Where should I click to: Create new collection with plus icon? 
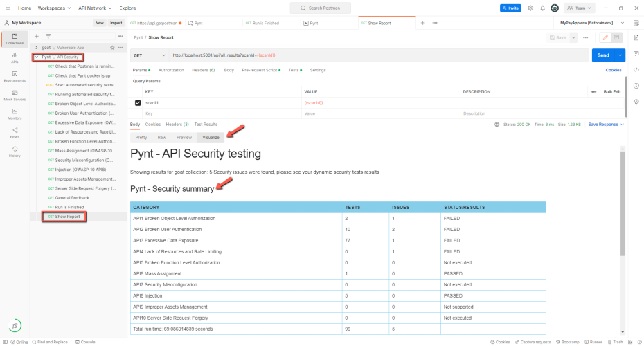click(37, 36)
